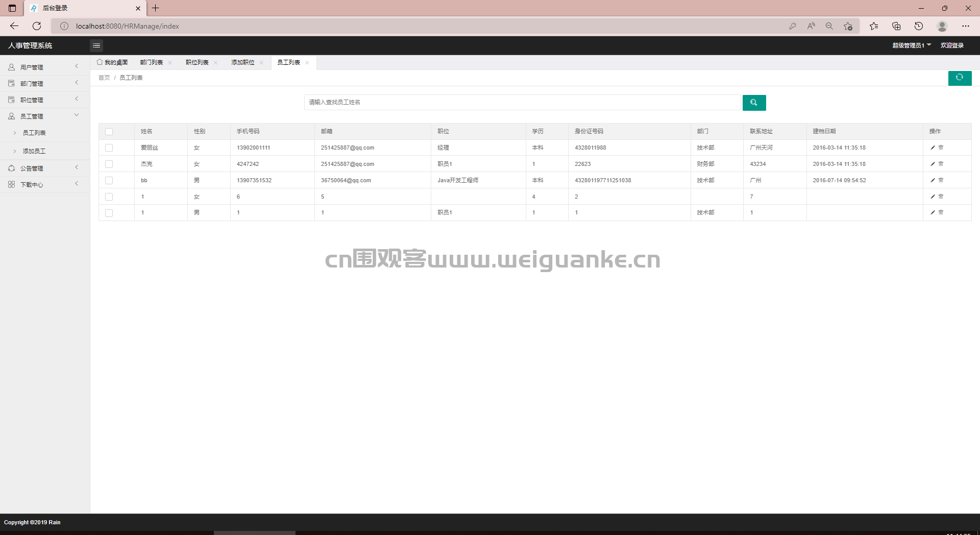Click the 欢迎登录 link

(952, 45)
